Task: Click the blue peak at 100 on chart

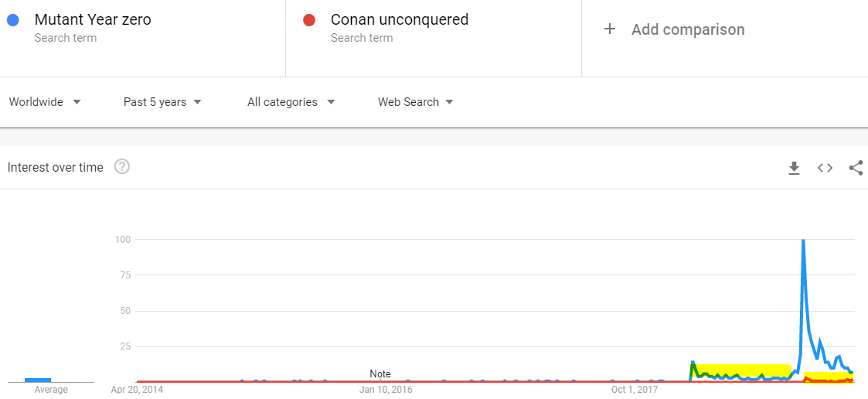Action: pyautogui.click(x=802, y=240)
